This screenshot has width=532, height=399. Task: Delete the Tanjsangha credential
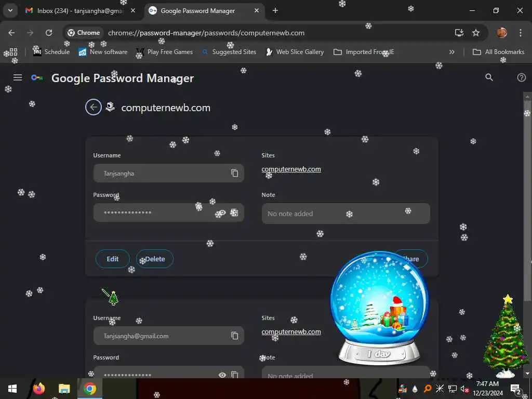[155, 259]
